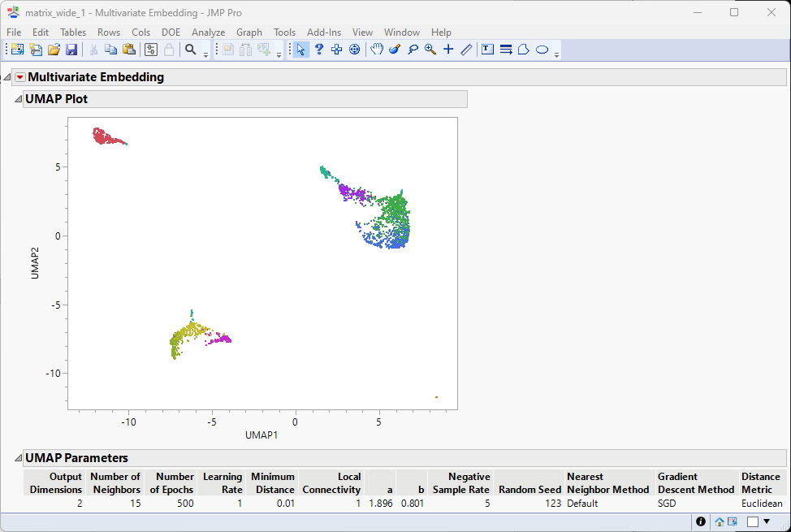Click the UMAP1 axis label

pyautogui.click(x=262, y=435)
